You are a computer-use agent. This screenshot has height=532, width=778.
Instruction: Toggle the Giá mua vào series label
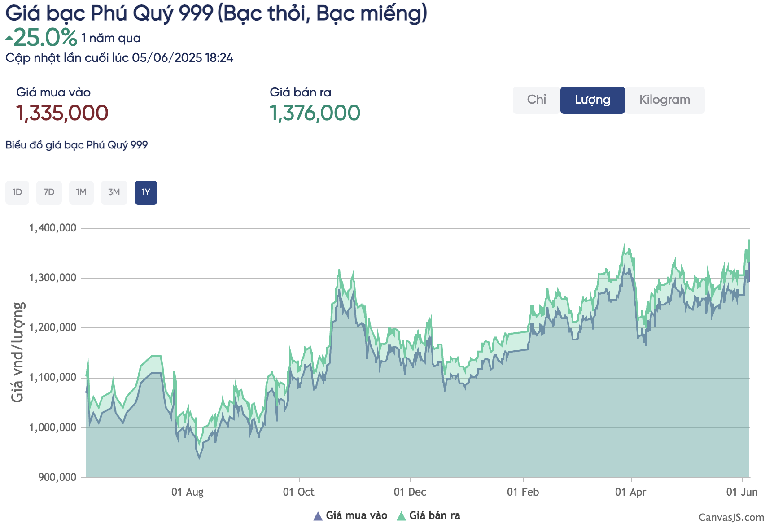click(356, 515)
